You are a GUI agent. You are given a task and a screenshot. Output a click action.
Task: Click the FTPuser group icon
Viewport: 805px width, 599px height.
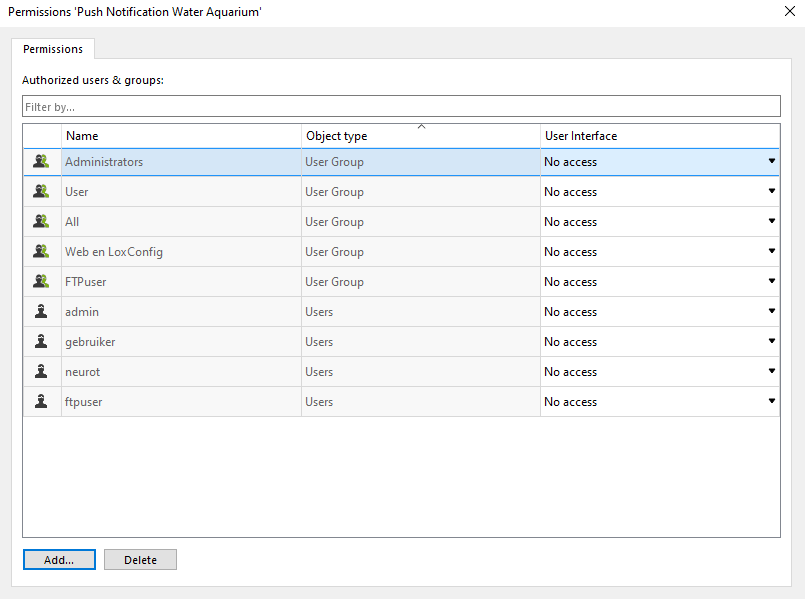(x=41, y=282)
